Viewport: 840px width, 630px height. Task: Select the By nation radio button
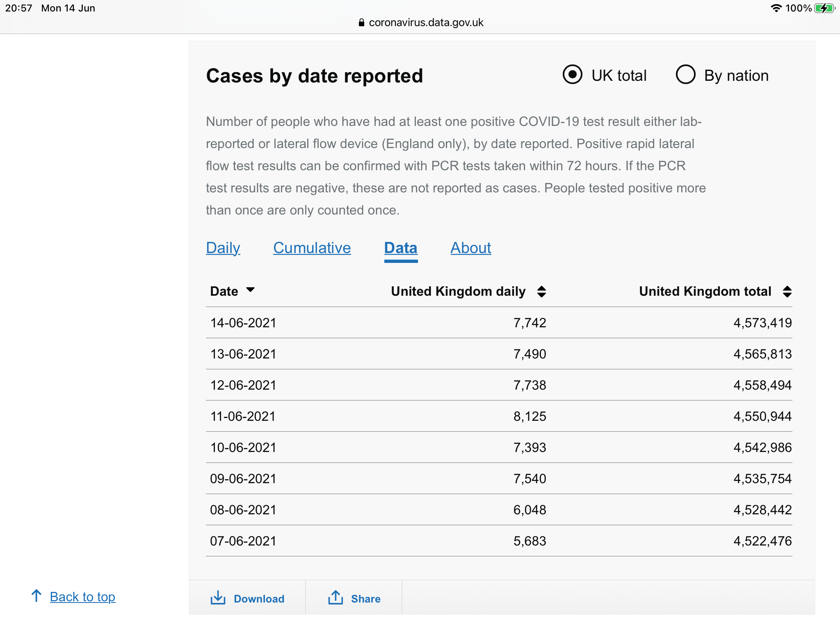point(685,75)
